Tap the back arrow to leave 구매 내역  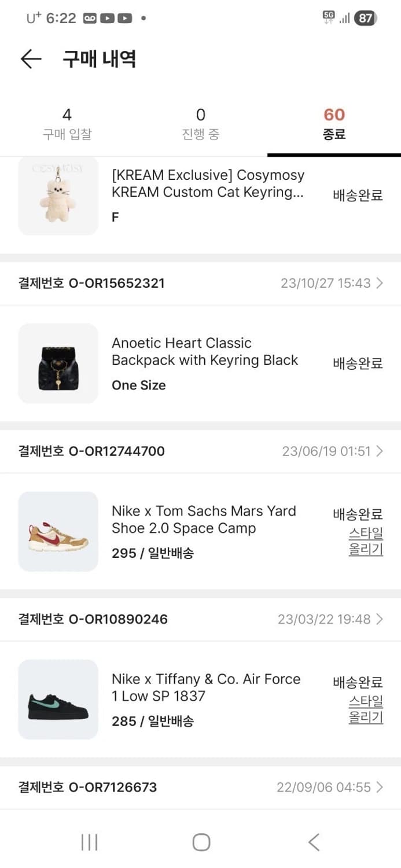coord(31,59)
